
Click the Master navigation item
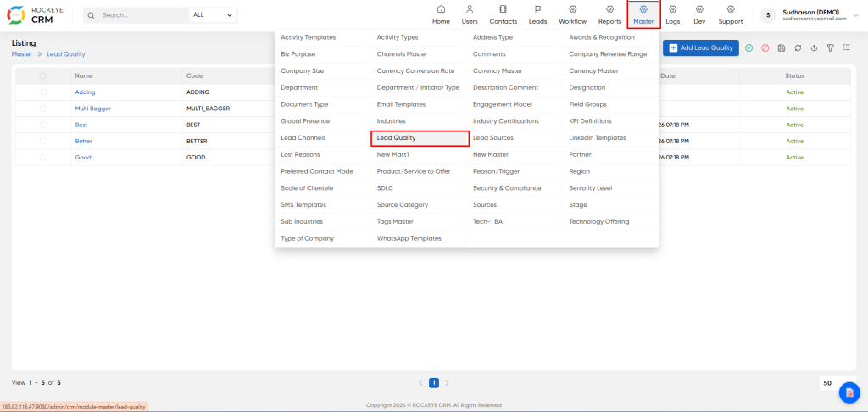pos(644,15)
